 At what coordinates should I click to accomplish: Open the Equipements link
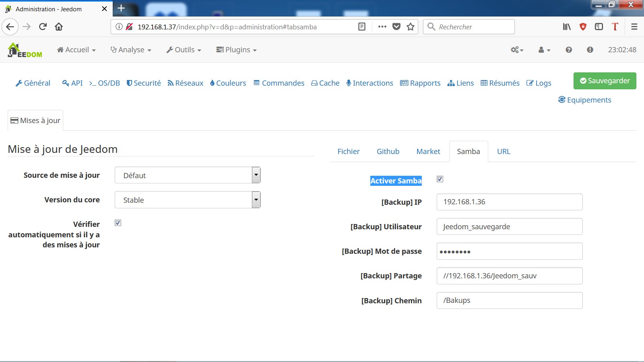[585, 100]
